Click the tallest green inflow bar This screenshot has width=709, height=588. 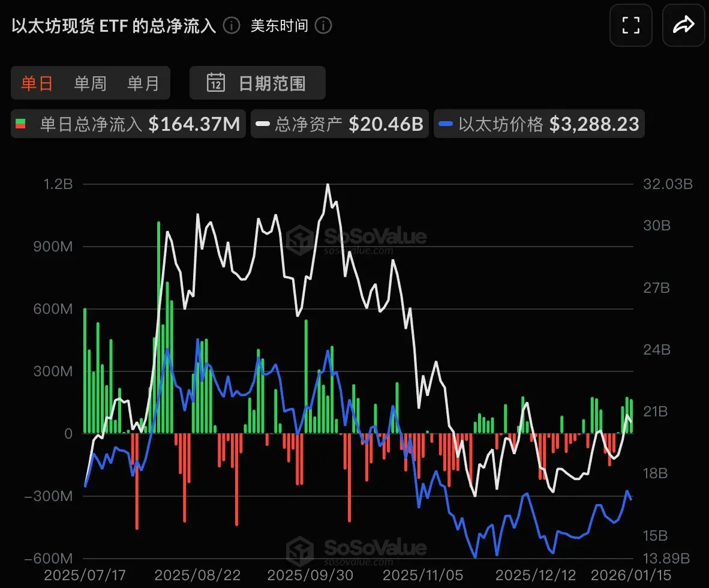pyautogui.click(x=159, y=328)
